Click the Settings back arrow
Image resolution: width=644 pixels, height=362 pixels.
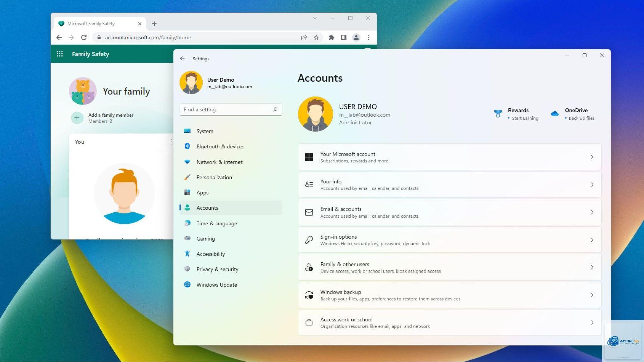(182, 58)
